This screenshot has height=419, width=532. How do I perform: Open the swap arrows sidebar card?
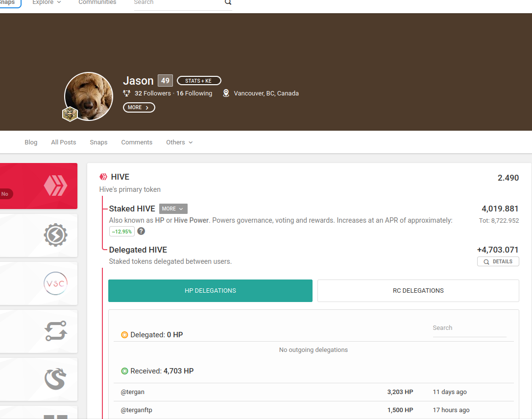[38, 331]
